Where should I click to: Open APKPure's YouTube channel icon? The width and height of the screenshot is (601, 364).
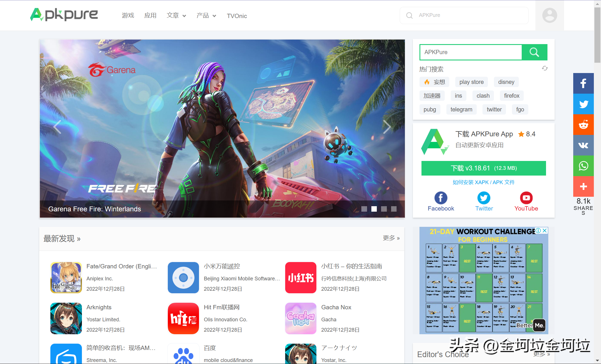pyautogui.click(x=526, y=198)
